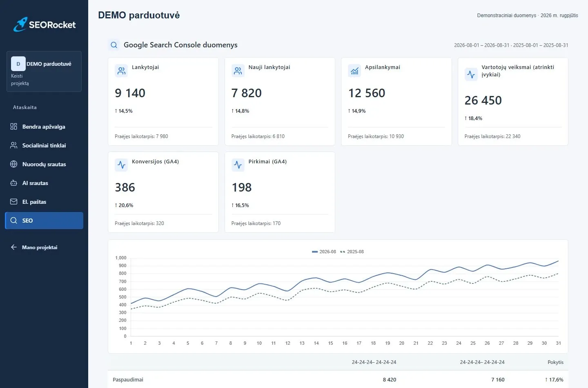Viewport: 588px width, 388px height.
Task: Click the Nuorodų srautas globe icon
Action: pyautogui.click(x=13, y=164)
